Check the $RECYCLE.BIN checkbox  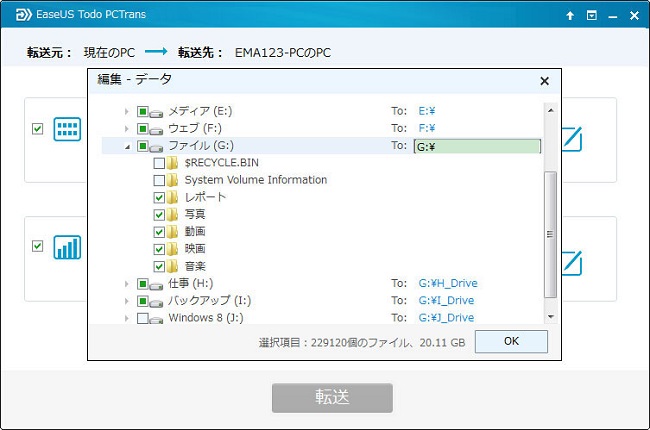159,163
